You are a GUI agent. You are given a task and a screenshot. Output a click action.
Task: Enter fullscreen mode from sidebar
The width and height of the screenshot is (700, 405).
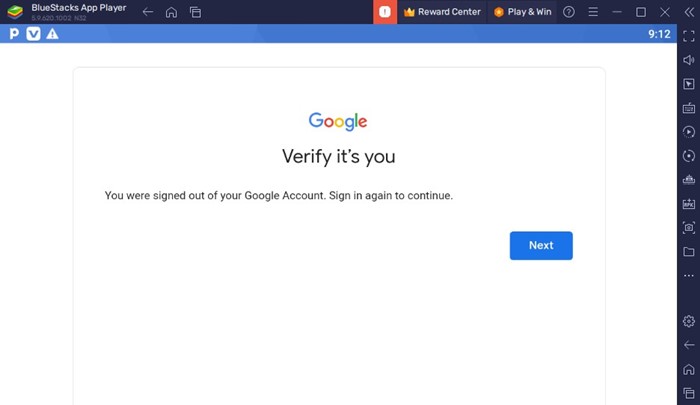coord(689,36)
